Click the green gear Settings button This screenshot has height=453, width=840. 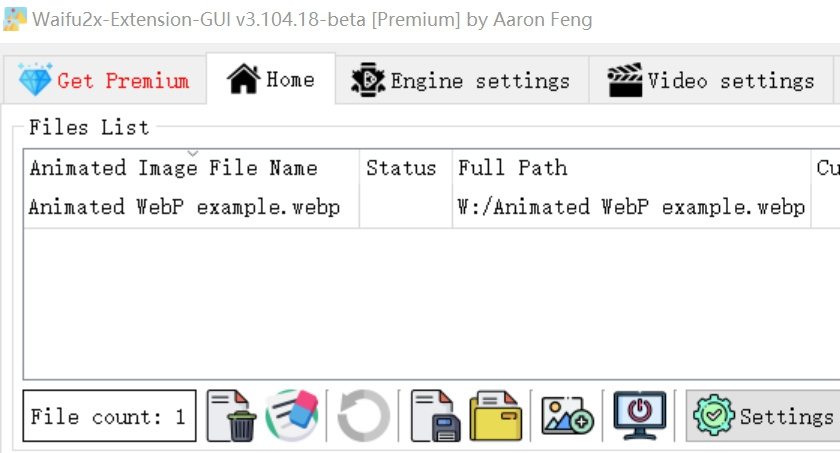click(x=763, y=416)
